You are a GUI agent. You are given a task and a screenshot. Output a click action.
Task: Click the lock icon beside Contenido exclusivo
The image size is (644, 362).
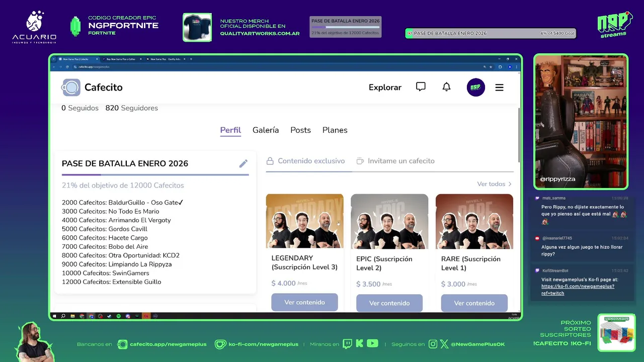pos(270,161)
